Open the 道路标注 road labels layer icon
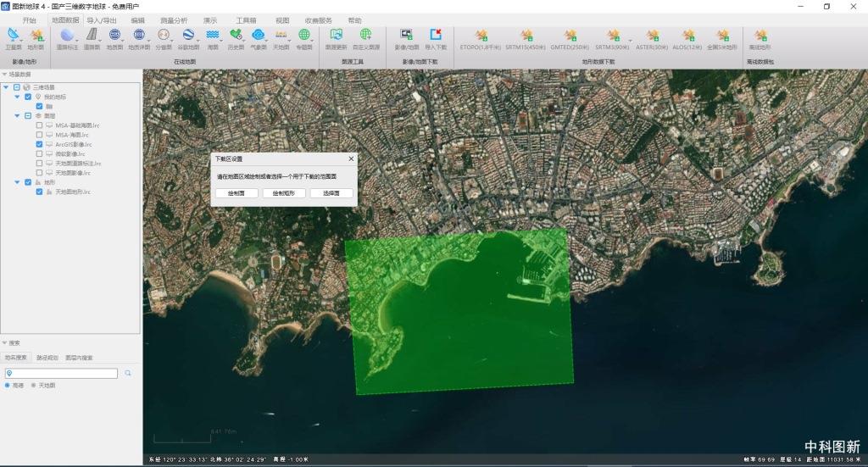 point(67,36)
